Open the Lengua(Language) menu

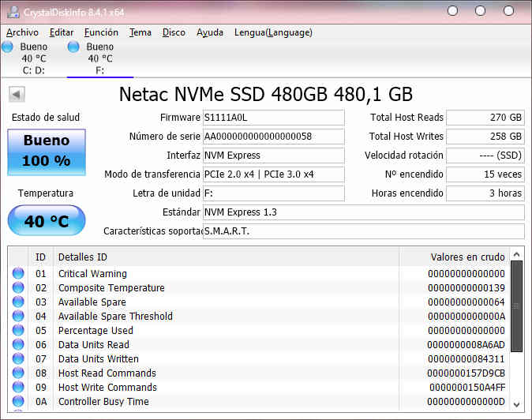click(273, 32)
